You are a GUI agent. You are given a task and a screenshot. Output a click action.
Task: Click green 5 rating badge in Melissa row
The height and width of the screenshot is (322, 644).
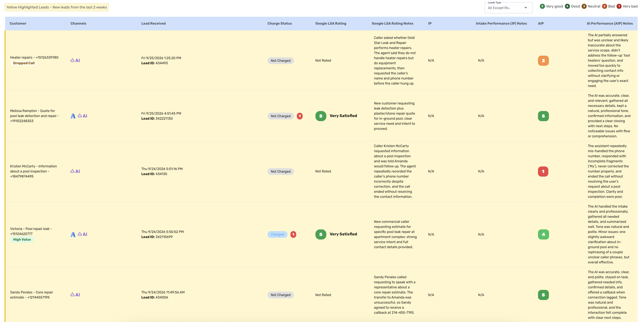coord(321,116)
